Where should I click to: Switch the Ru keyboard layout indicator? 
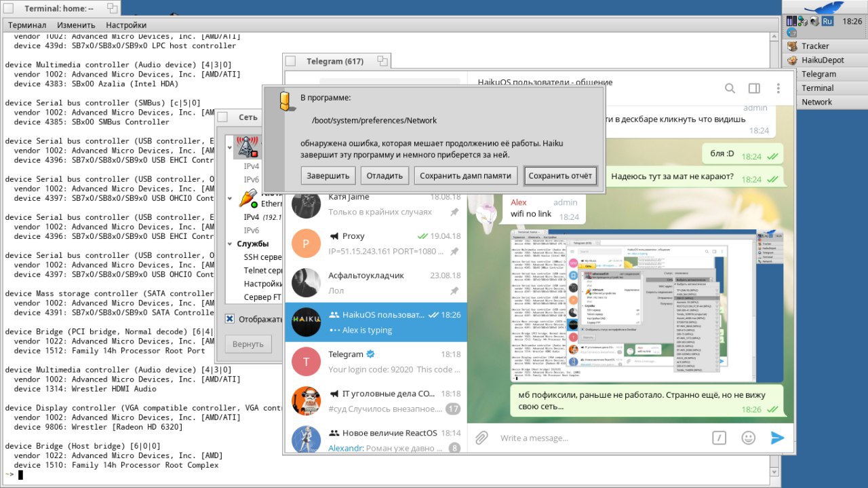(827, 21)
